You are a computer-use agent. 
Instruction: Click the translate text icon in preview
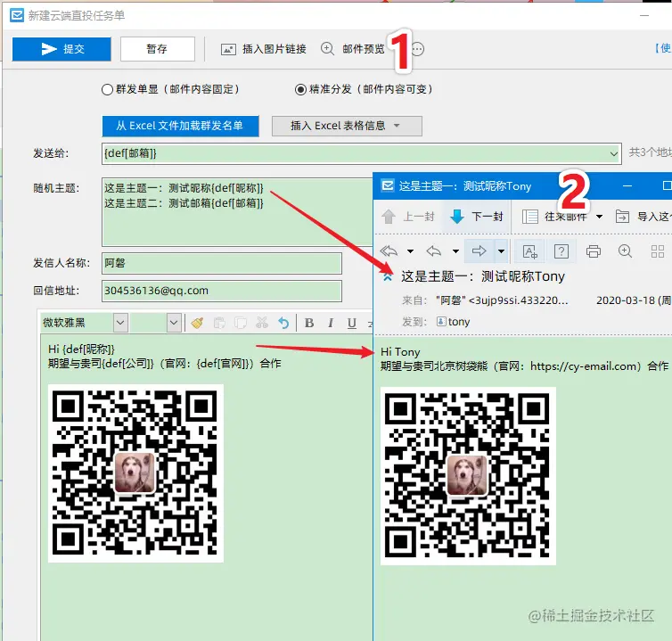click(x=529, y=251)
